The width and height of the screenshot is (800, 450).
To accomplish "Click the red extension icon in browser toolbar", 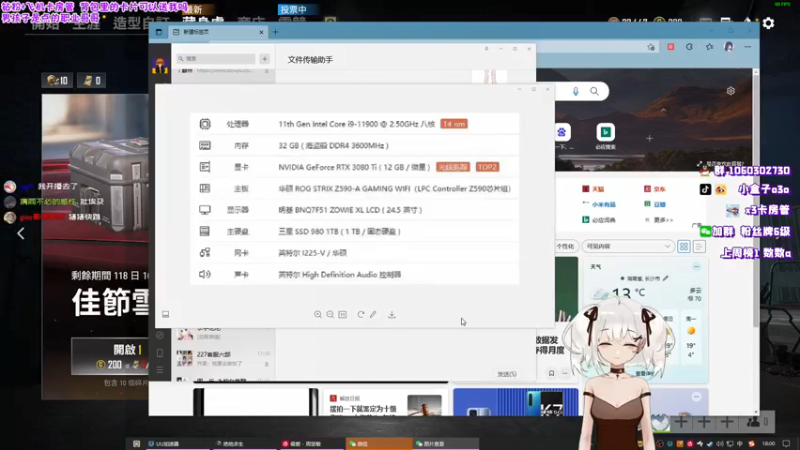I will point(670,46).
